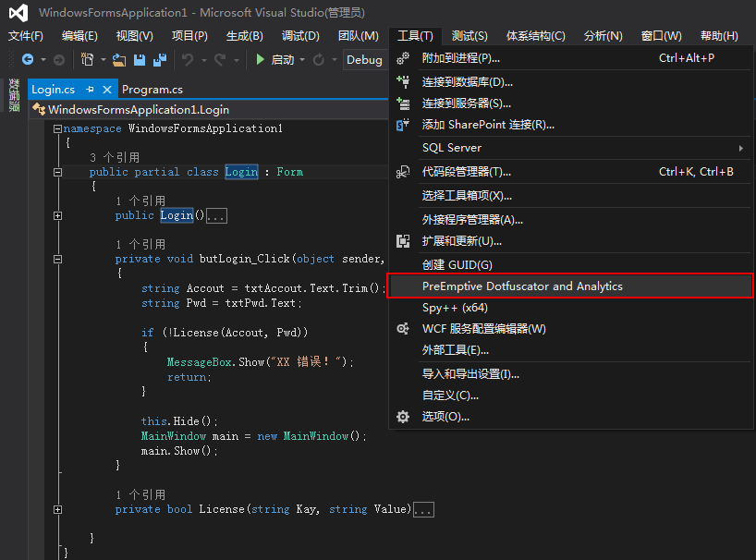The height and width of the screenshot is (560, 756).
Task: Click the WCF service configuration editor icon
Action: tap(403, 329)
